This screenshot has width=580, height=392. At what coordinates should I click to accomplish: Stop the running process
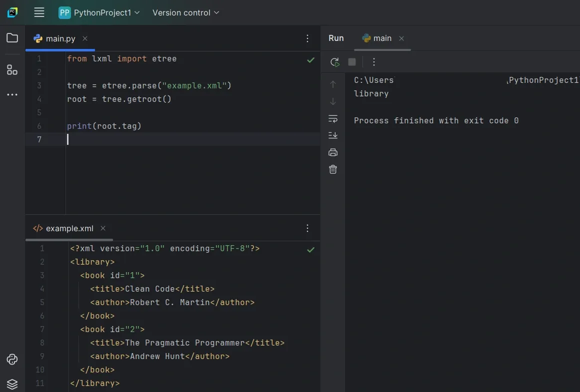tap(351, 61)
